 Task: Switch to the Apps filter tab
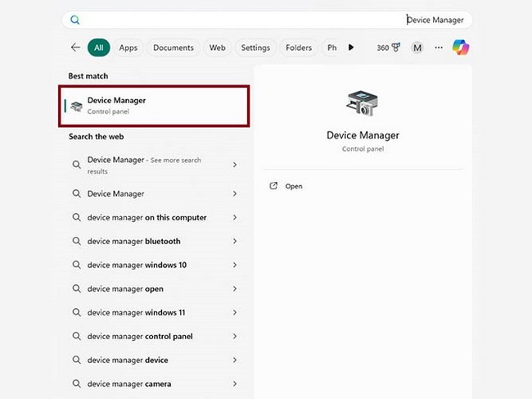[128, 48]
